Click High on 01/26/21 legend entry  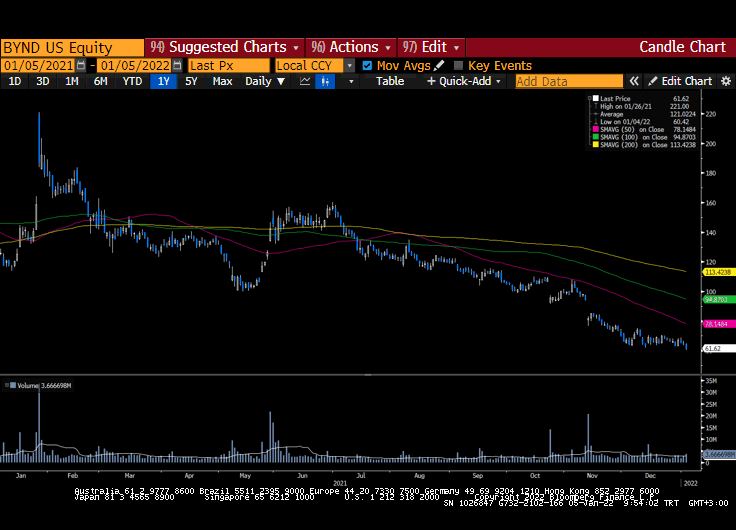644,107
